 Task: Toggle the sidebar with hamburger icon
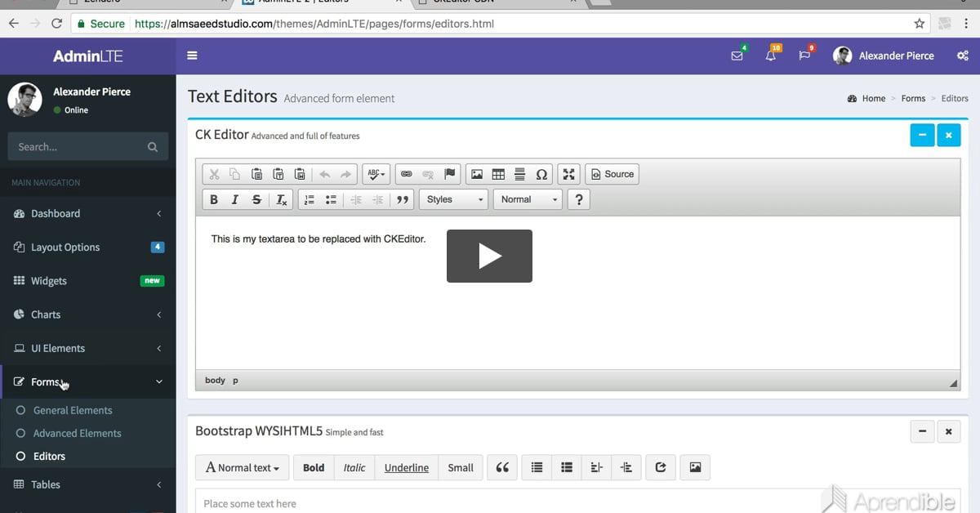point(193,56)
